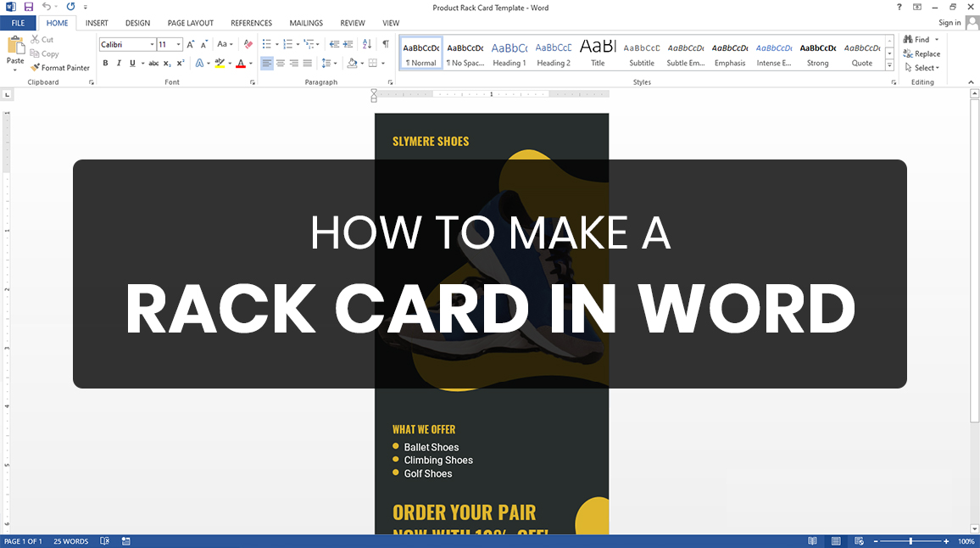Switch to Web Layout view
The height and width of the screenshot is (548, 980).
(x=859, y=540)
